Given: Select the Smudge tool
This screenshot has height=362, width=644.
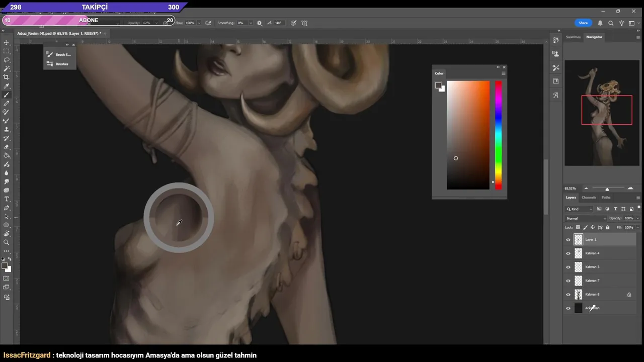Looking at the screenshot, I should pyautogui.click(x=7, y=182).
